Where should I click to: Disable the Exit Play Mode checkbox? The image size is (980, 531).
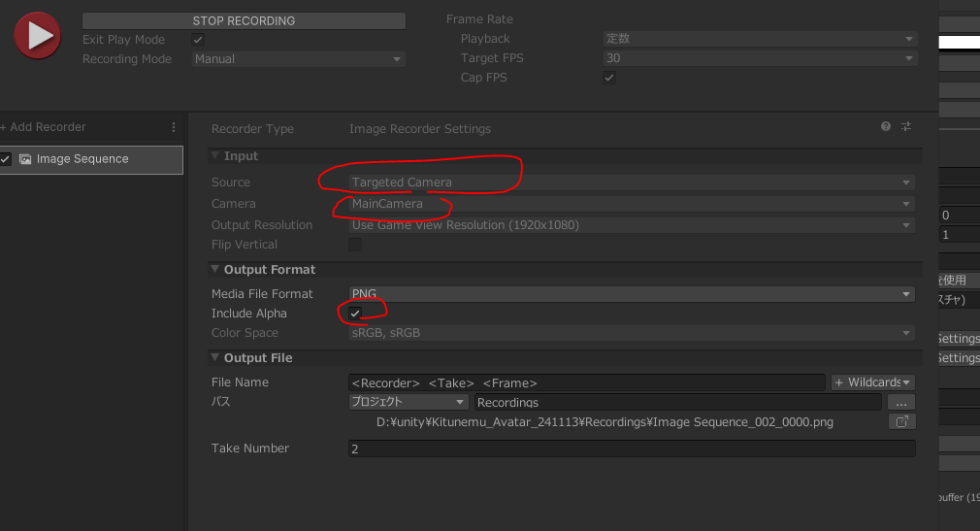pos(198,40)
